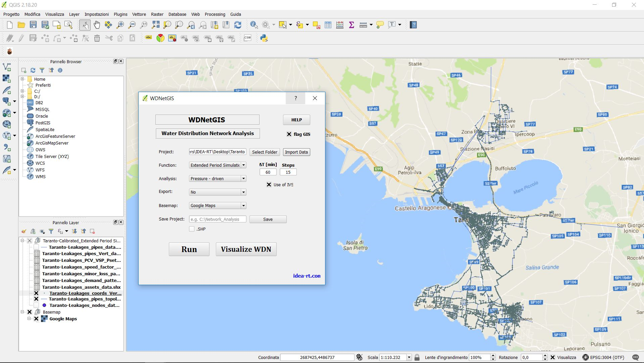This screenshot has width=644, height=363.
Task: Click the Import Data button
Action: point(296,152)
